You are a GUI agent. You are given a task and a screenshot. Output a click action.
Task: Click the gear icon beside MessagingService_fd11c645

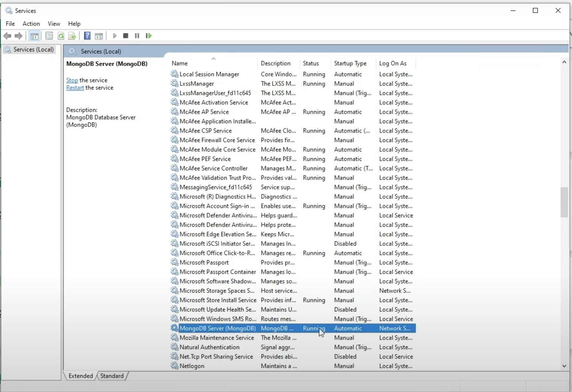pyautogui.click(x=174, y=187)
